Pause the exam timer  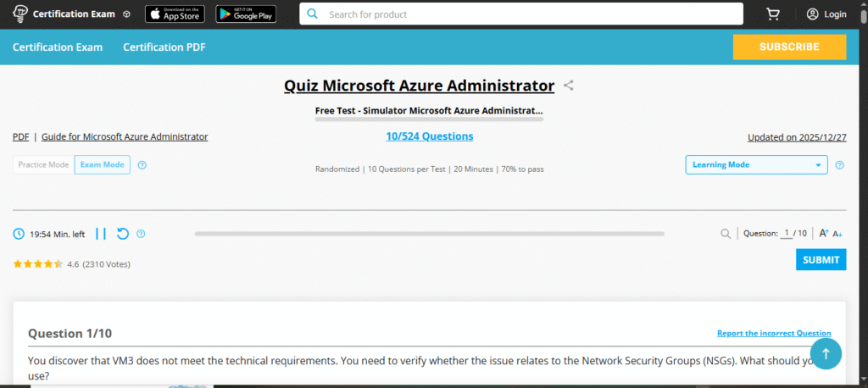tap(101, 234)
